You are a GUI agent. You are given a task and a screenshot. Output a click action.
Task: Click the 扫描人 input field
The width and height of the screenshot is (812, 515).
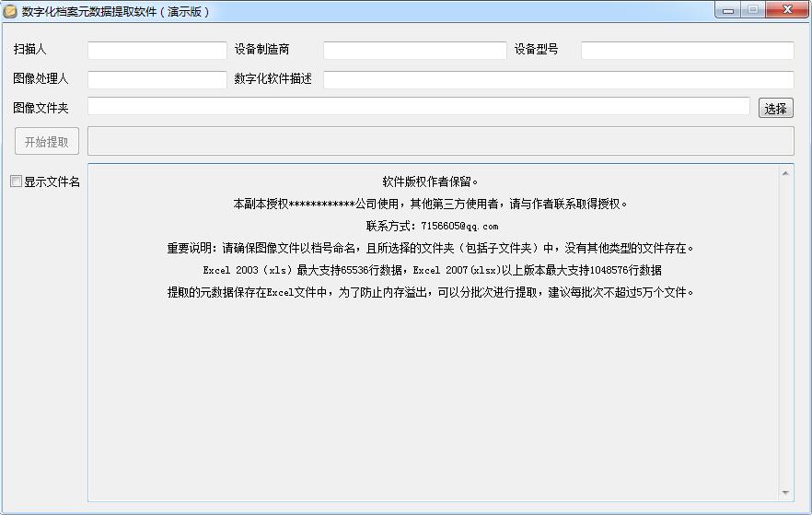pos(157,51)
